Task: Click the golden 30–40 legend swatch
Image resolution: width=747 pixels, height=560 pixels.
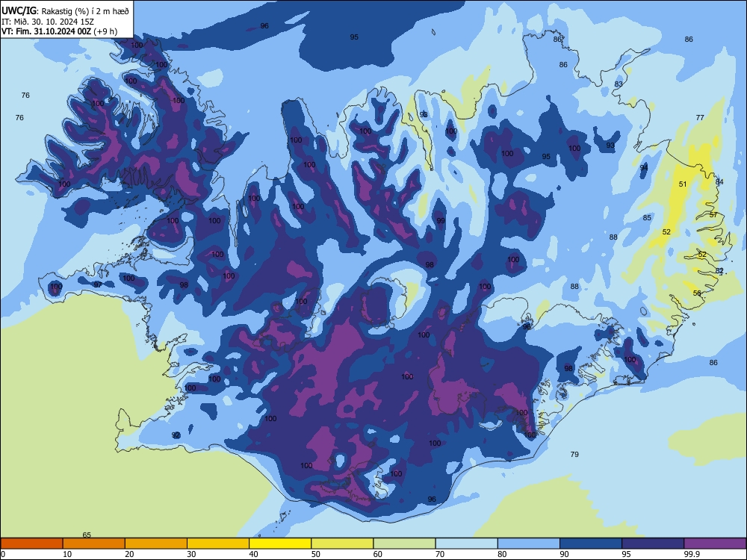Action: 218,544
